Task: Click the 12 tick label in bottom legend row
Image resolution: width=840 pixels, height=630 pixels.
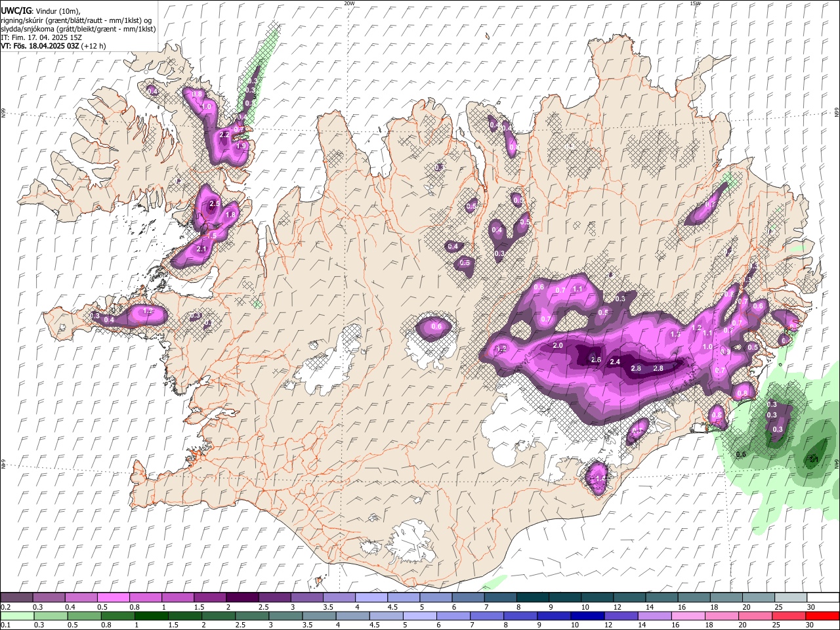Action: point(608,625)
